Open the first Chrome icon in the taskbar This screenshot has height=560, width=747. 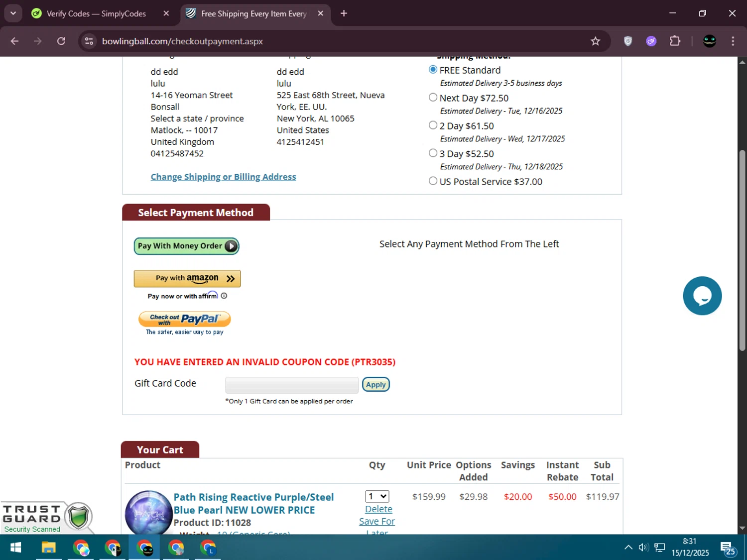81,548
